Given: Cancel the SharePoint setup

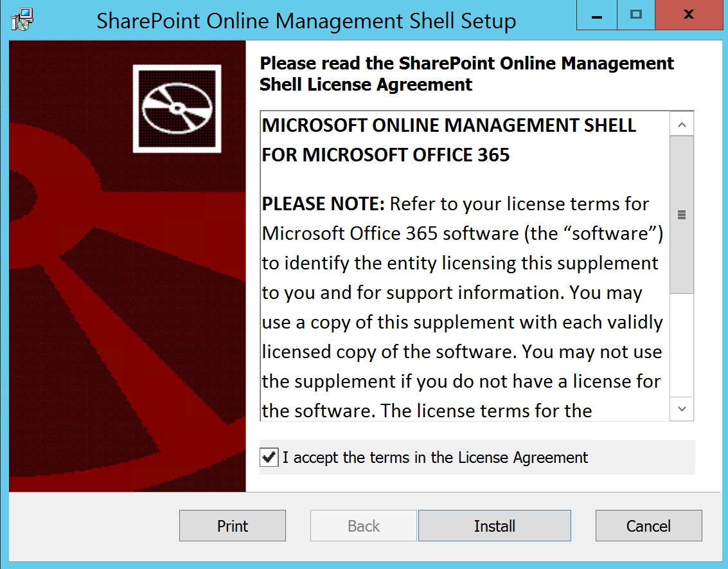Looking at the screenshot, I should coord(648,526).
